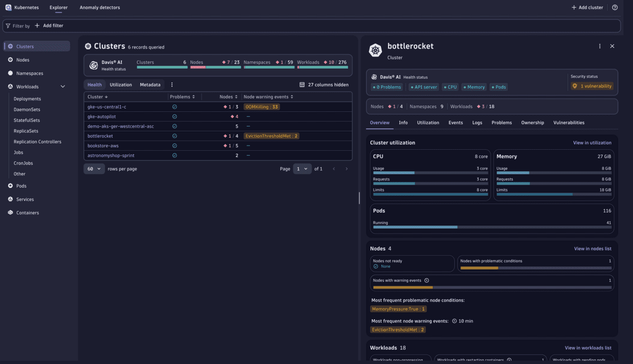This screenshot has width=633, height=364.
Task: Open Deployments under Workloads
Action: (27, 99)
